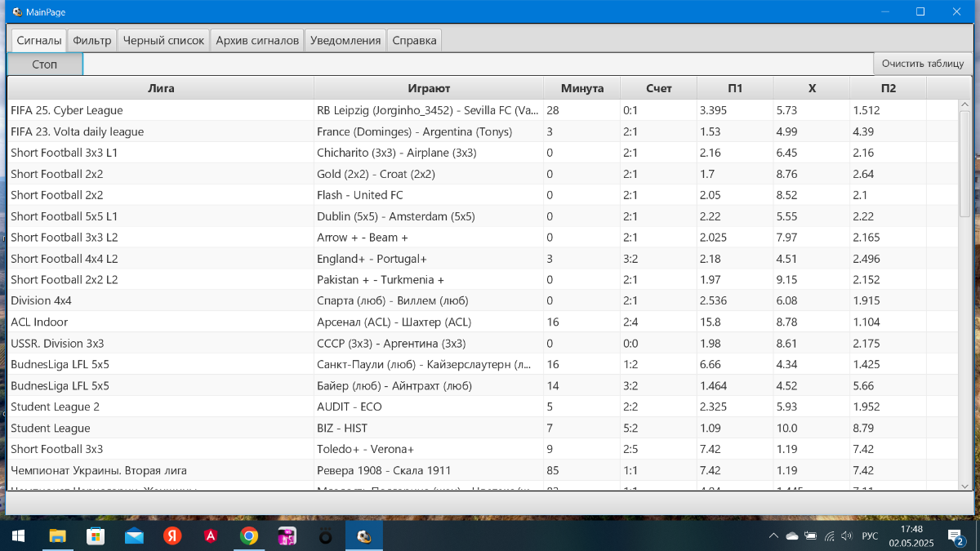980x551 pixels.
Task: Sort table by the Минута column header
Action: pyautogui.click(x=581, y=88)
